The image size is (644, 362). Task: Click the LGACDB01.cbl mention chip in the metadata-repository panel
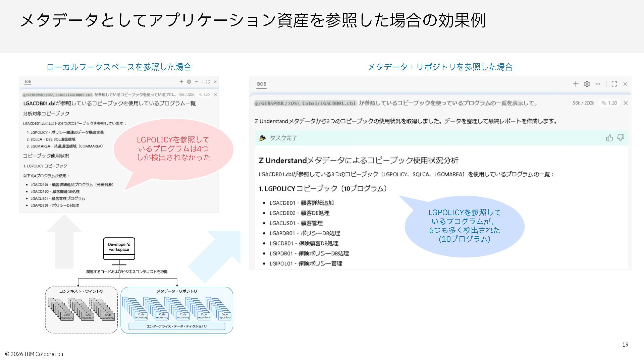pyautogui.click(x=305, y=103)
